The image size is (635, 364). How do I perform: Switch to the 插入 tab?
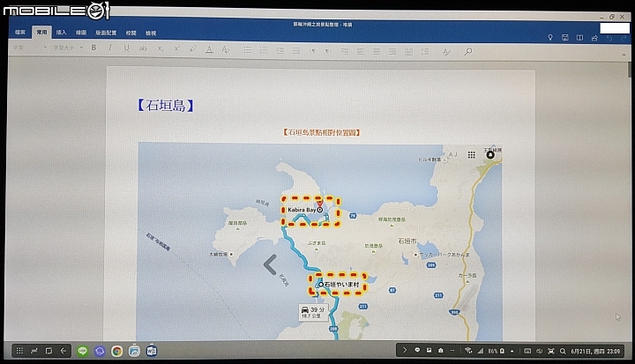pos(61,33)
